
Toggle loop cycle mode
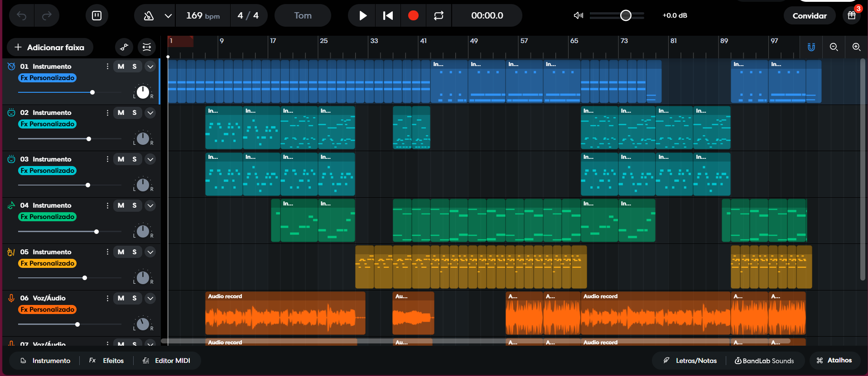coord(439,16)
